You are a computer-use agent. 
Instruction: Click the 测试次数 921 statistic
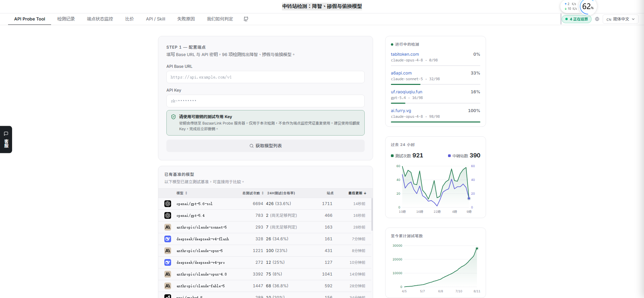tap(407, 155)
